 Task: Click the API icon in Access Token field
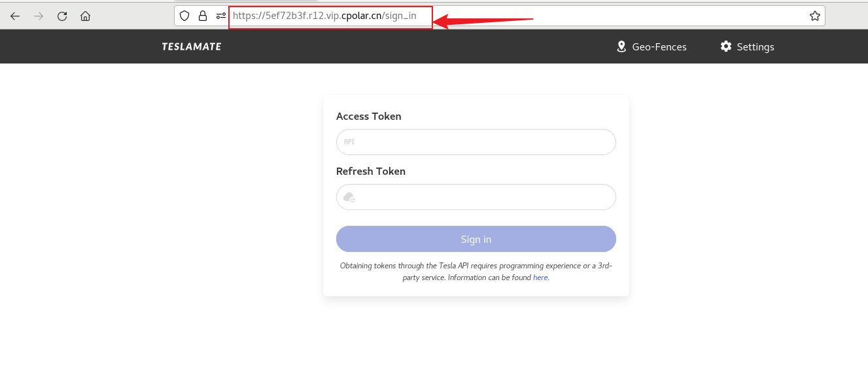[349, 142]
